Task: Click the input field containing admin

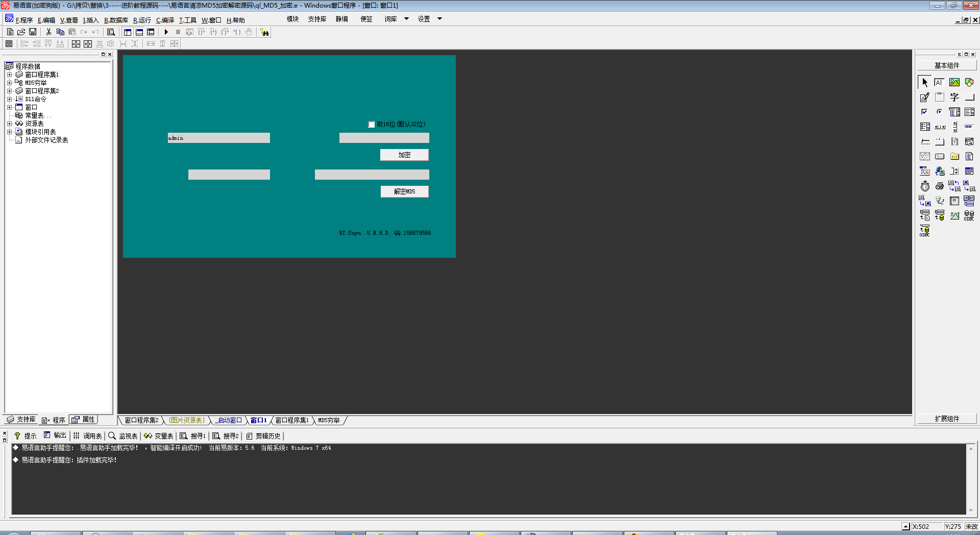Action: click(219, 138)
